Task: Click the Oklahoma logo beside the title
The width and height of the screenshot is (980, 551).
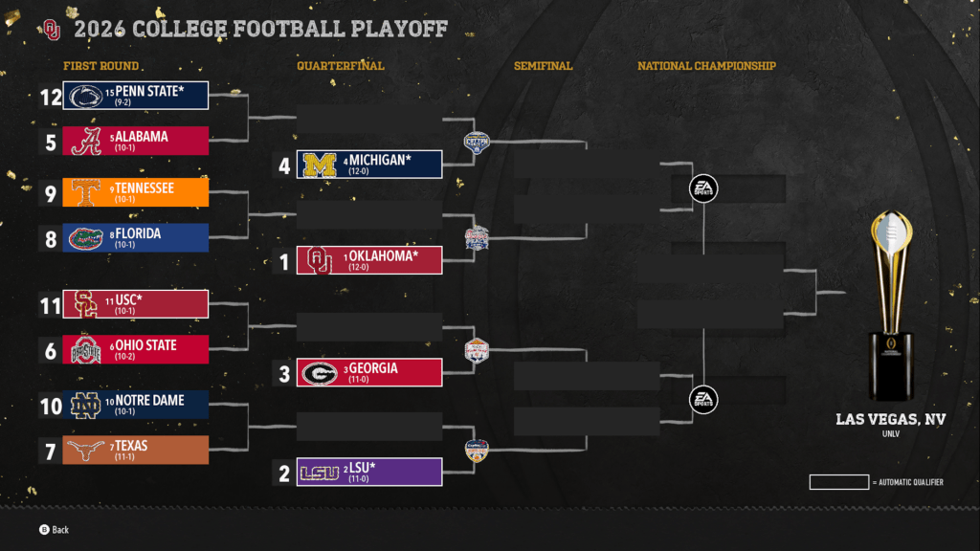Action: pyautogui.click(x=52, y=30)
